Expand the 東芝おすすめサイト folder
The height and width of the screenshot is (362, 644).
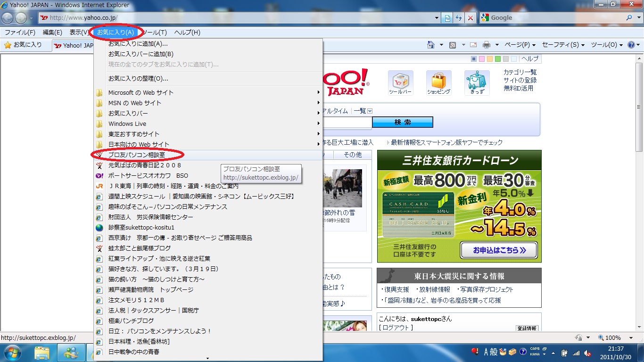(x=208, y=134)
